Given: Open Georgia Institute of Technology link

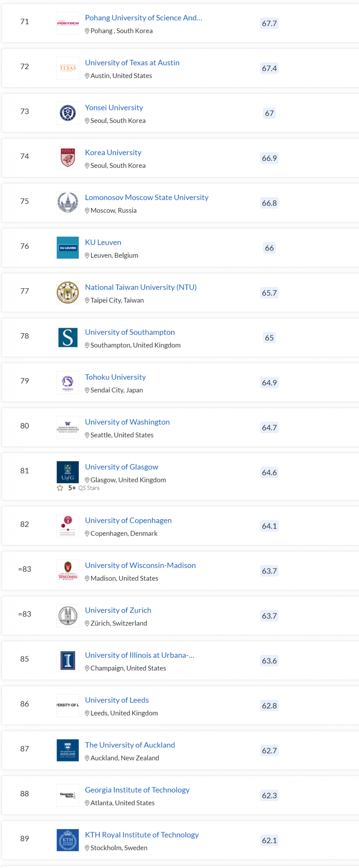Looking at the screenshot, I should pyautogui.click(x=137, y=790).
